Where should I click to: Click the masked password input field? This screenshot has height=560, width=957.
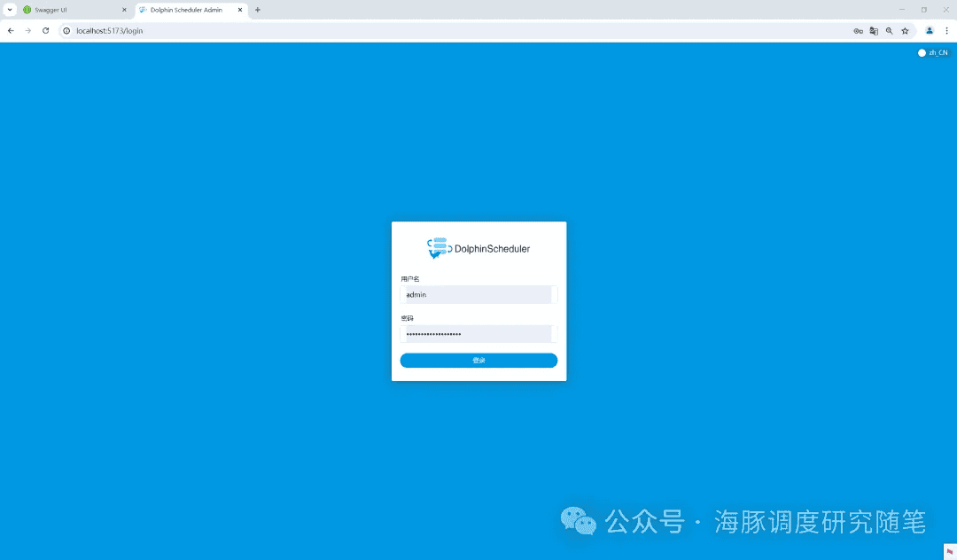[478, 333]
